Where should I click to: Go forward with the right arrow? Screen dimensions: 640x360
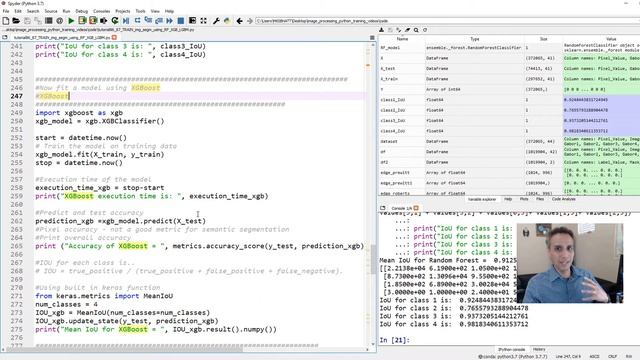click(250, 20)
